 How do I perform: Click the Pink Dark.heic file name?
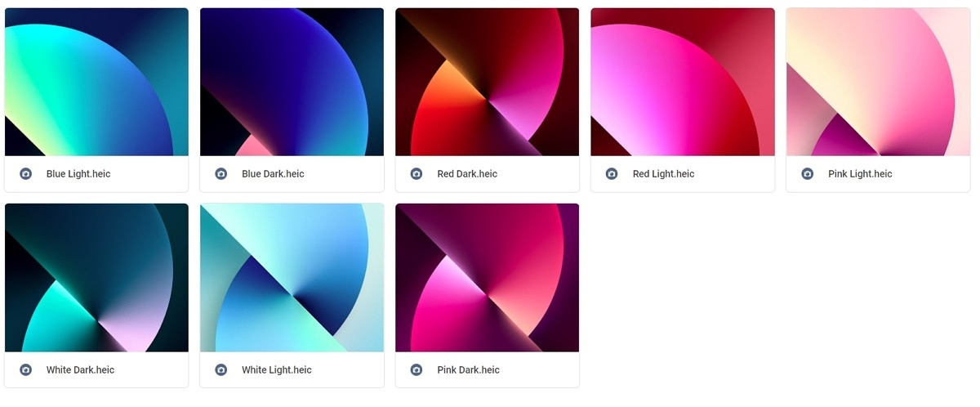(468, 370)
